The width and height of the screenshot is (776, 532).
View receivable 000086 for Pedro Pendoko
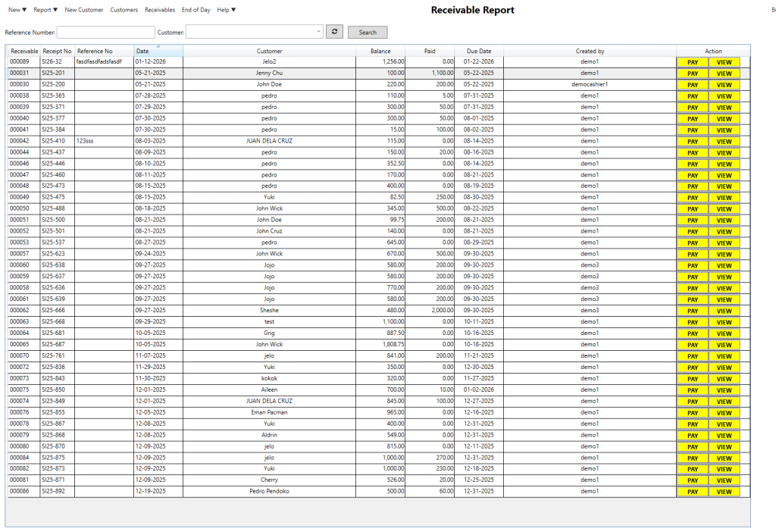coord(724,492)
